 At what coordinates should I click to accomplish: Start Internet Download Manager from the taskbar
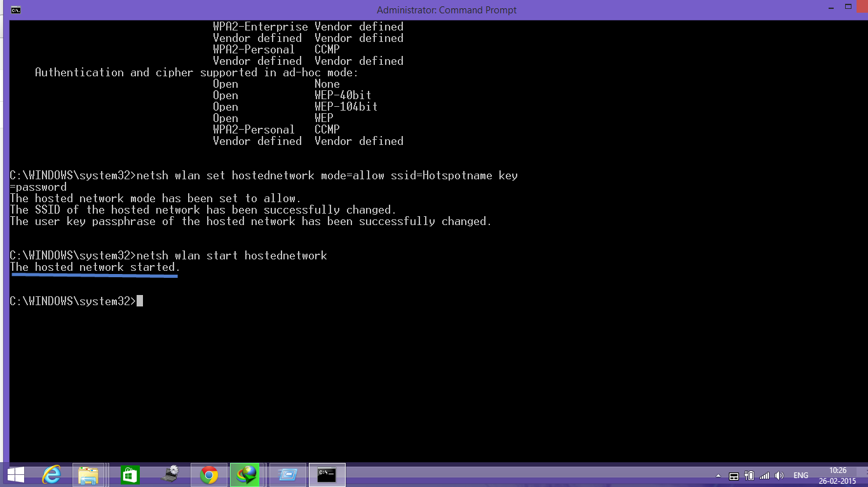pyautogui.click(x=247, y=475)
